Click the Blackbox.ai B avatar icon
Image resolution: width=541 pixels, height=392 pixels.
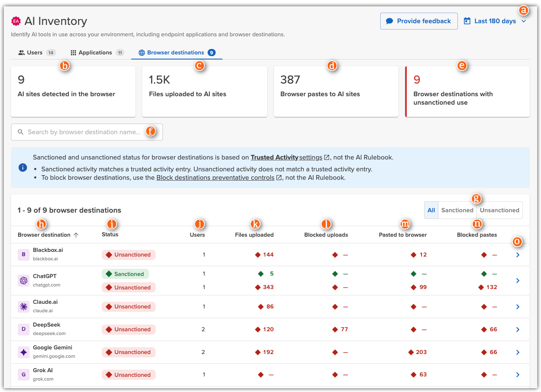coord(24,254)
